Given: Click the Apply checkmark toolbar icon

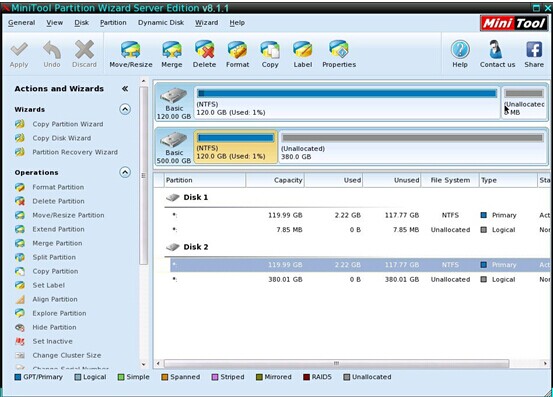Looking at the screenshot, I should (x=19, y=50).
